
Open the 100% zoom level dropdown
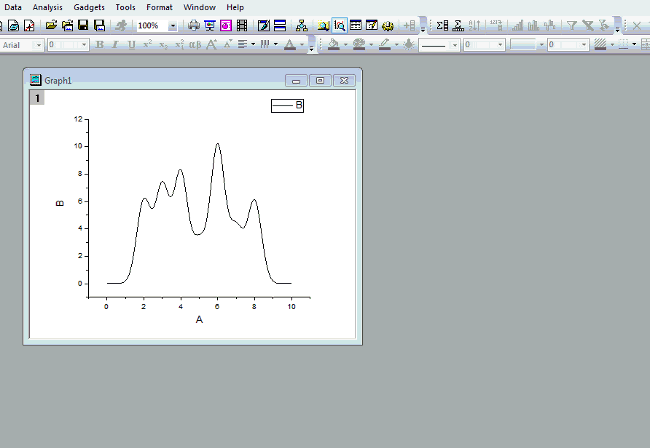(x=172, y=25)
